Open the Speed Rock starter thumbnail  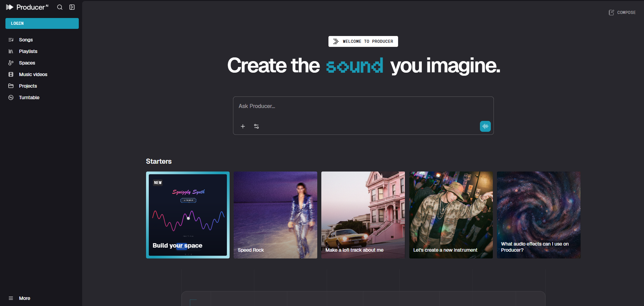(275, 215)
